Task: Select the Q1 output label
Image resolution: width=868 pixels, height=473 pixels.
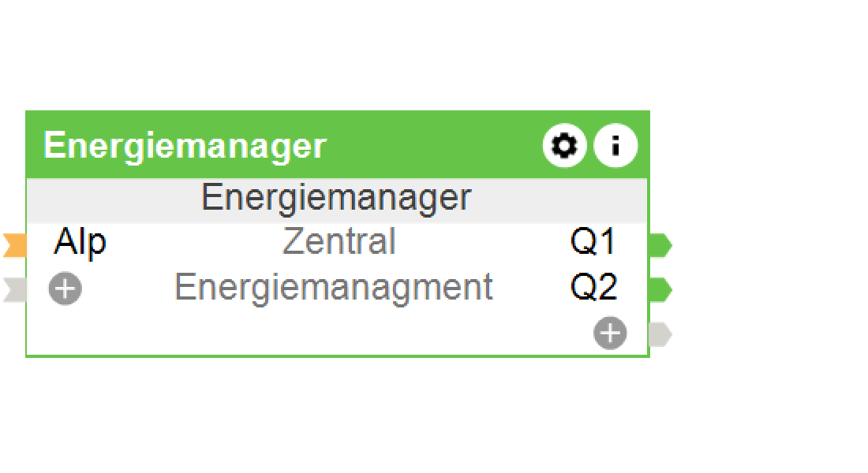Action: pos(593,242)
